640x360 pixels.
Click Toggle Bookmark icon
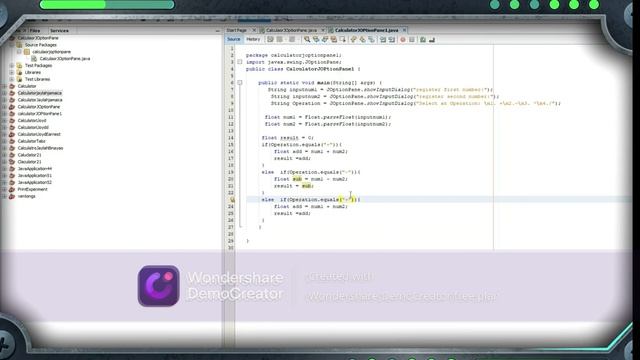pos(371,40)
